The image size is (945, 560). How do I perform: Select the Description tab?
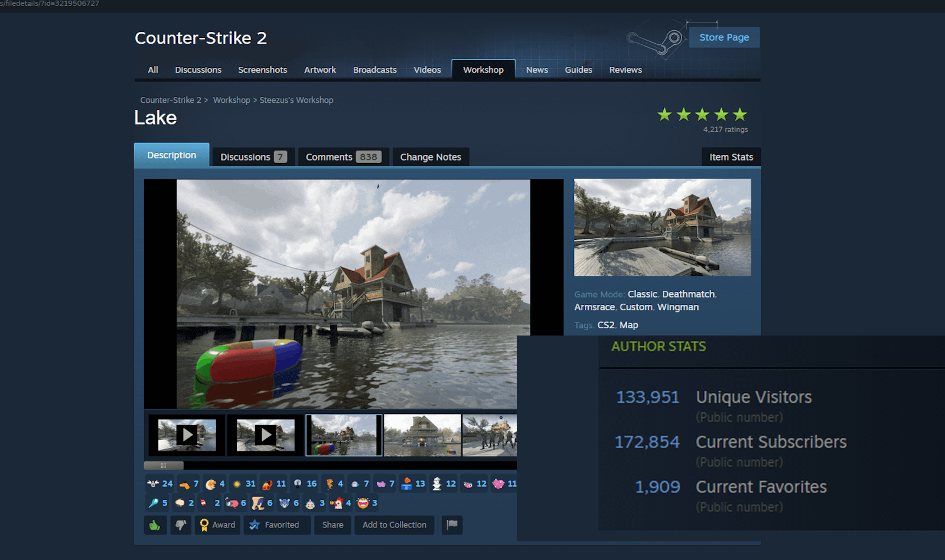[172, 155]
